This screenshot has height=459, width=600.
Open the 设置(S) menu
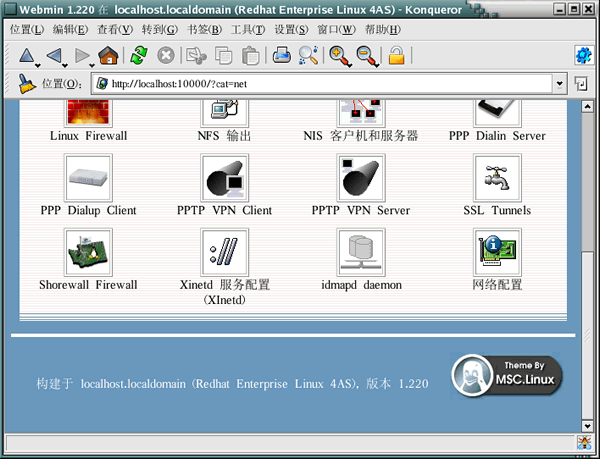click(291, 29)
